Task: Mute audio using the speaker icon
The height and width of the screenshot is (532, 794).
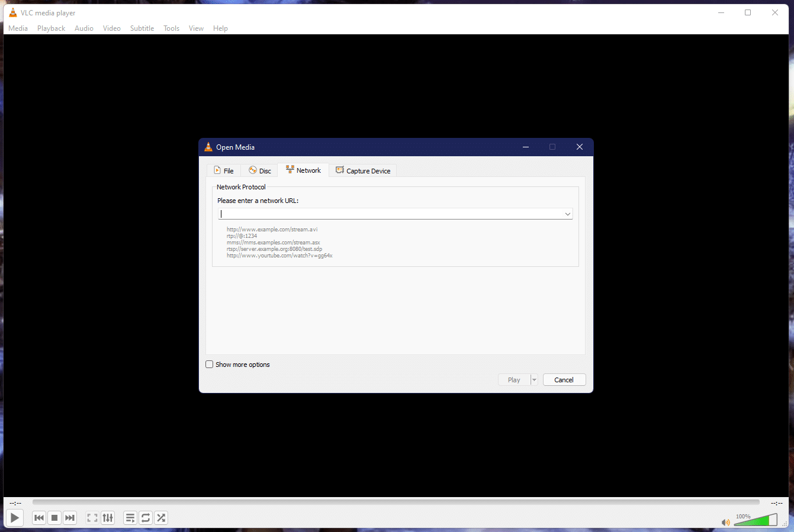Action: pos(725,523)
